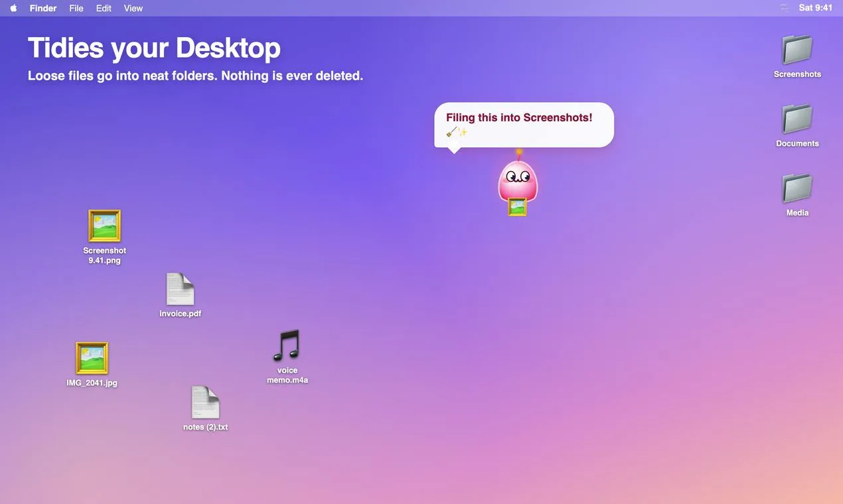Click the 'Filing this into Screenshots!' speech bubble
Image resolution: width=843 pixels, height=504 pixels.
coord(524,125)
